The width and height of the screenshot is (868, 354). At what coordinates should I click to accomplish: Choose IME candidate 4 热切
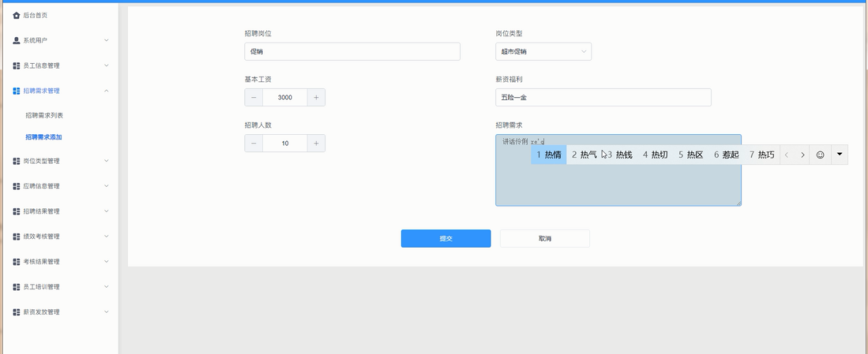655,155
